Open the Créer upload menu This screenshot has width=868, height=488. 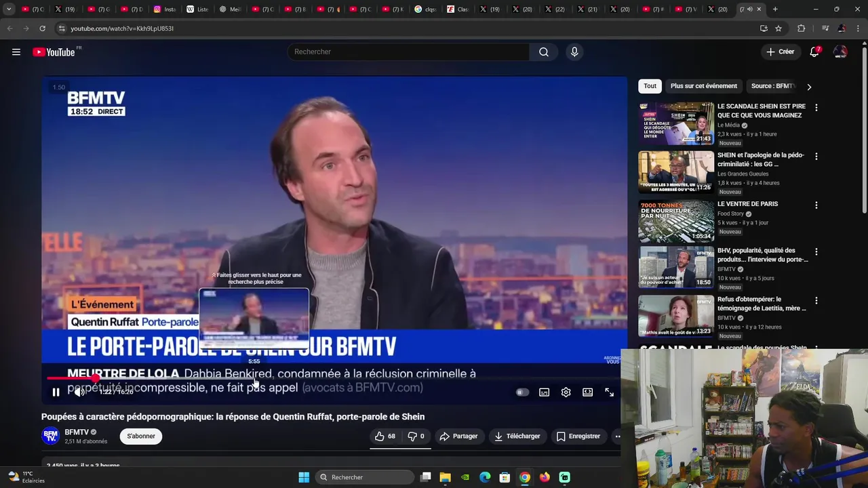tap(780, 52)
